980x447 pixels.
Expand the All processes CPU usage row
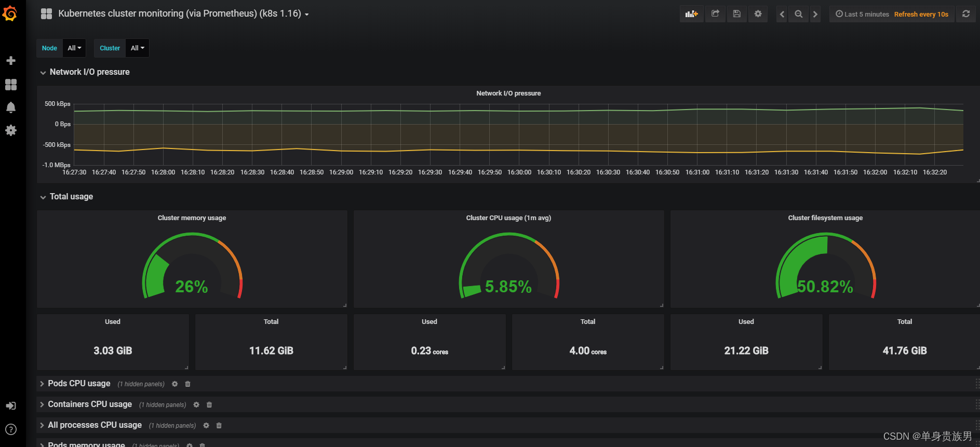(x=91, y=425)
